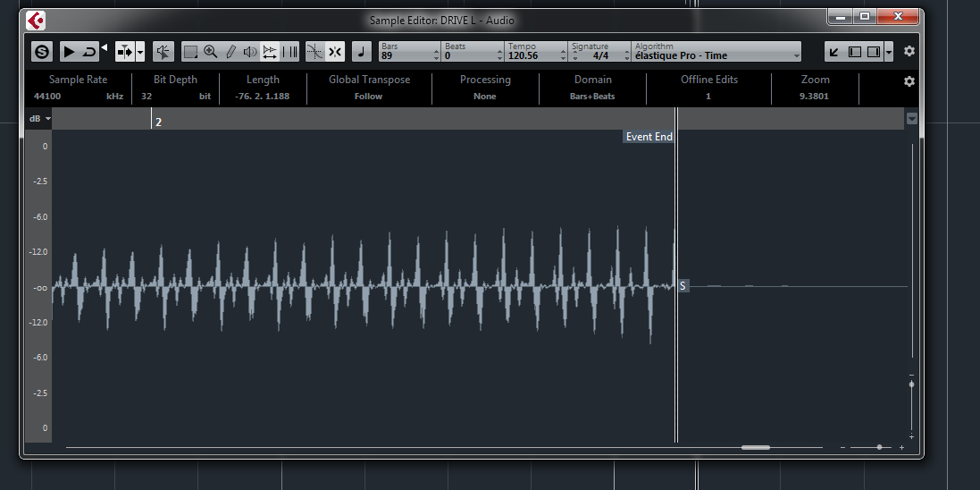Click the Cubase logo window icon

point(36,21)
